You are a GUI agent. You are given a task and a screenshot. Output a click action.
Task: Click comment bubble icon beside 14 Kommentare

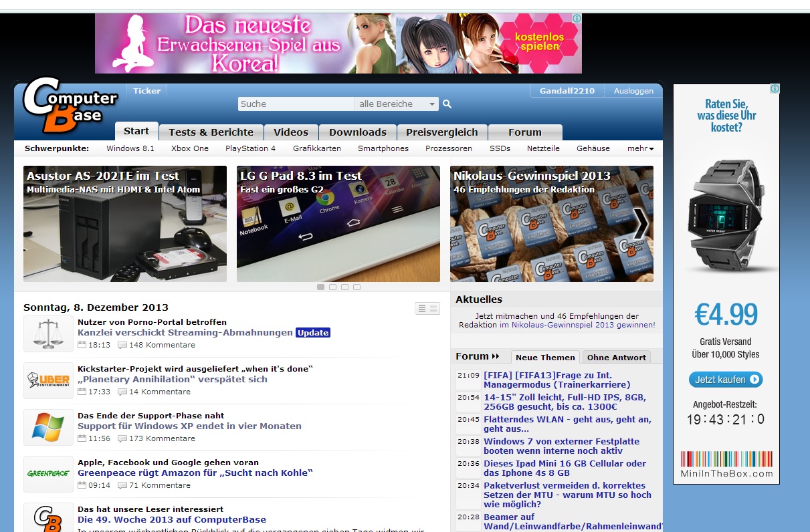click(122, 392)
